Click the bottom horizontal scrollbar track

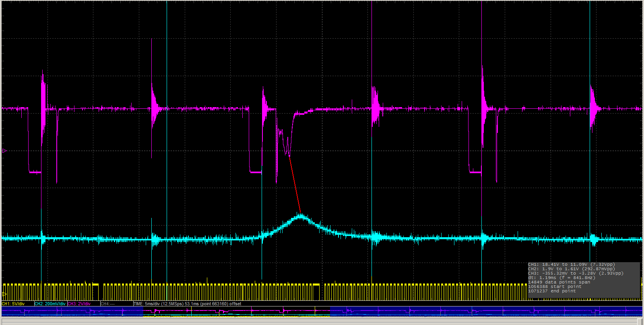click(320, 321)
